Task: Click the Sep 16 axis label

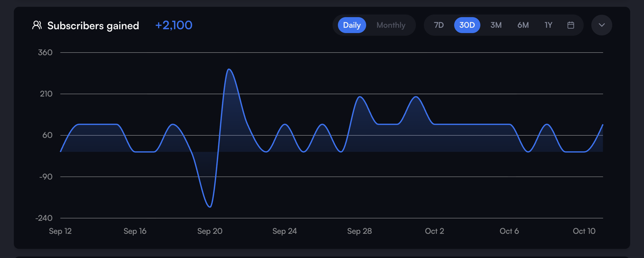Action: pos(135,231)
